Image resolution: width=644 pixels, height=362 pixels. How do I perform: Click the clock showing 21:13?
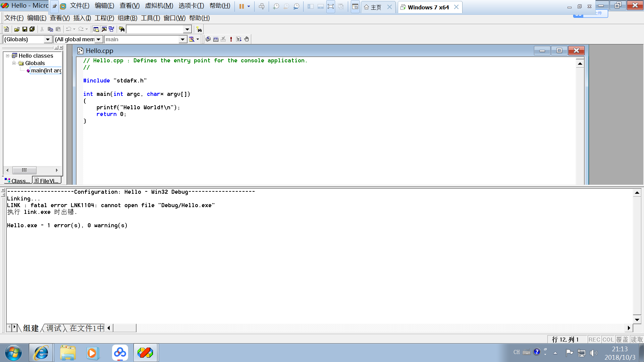pyautogui.click(x=620, y=349)
